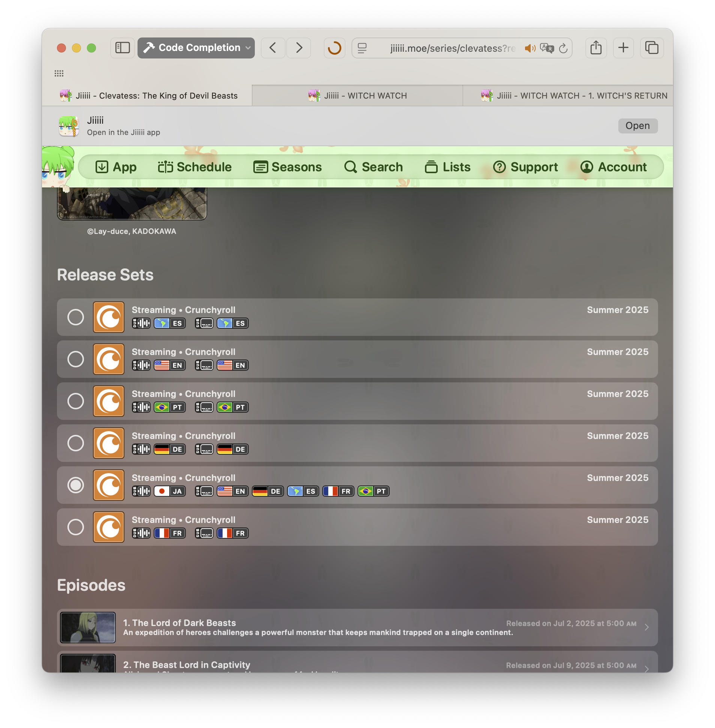Open the translate page icon
The width and height of the screenshot is (715, 728).
pos(547,48)
